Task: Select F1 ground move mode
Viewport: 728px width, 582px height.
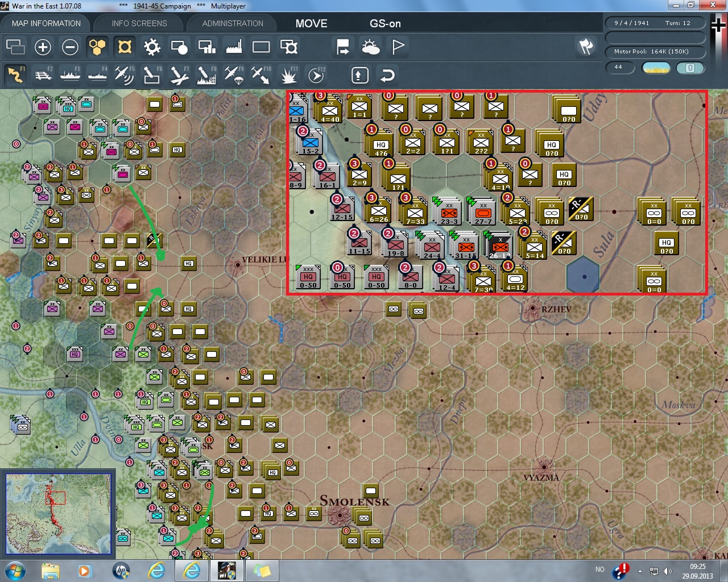Action: point(15,74)
